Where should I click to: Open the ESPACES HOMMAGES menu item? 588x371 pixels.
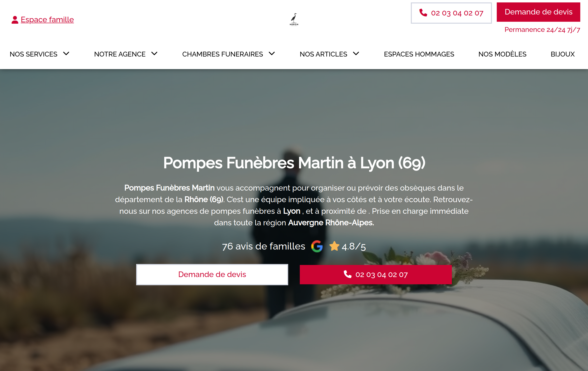(x=419, y=54)
